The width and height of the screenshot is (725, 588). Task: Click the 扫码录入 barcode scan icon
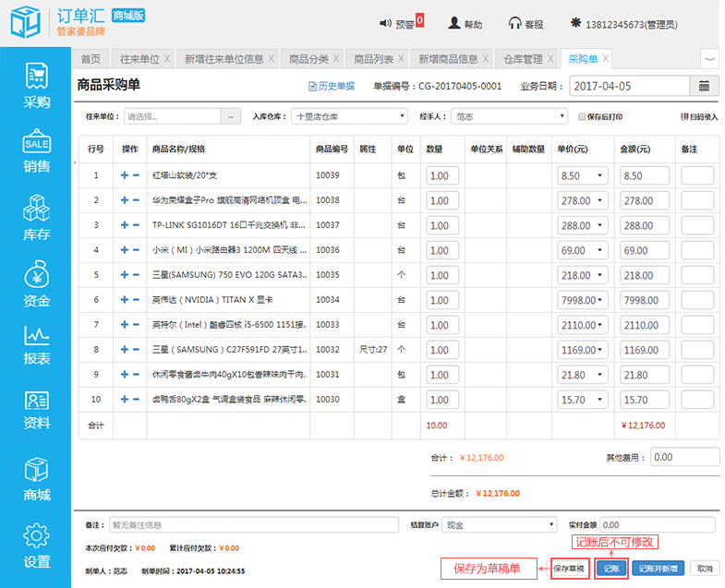(x=684, y=116)
